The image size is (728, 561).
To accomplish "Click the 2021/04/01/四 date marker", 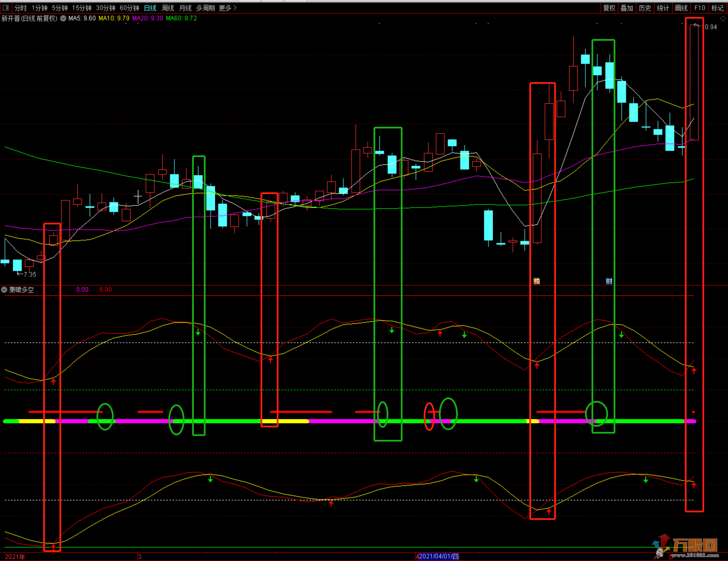I will click(438, 556).
